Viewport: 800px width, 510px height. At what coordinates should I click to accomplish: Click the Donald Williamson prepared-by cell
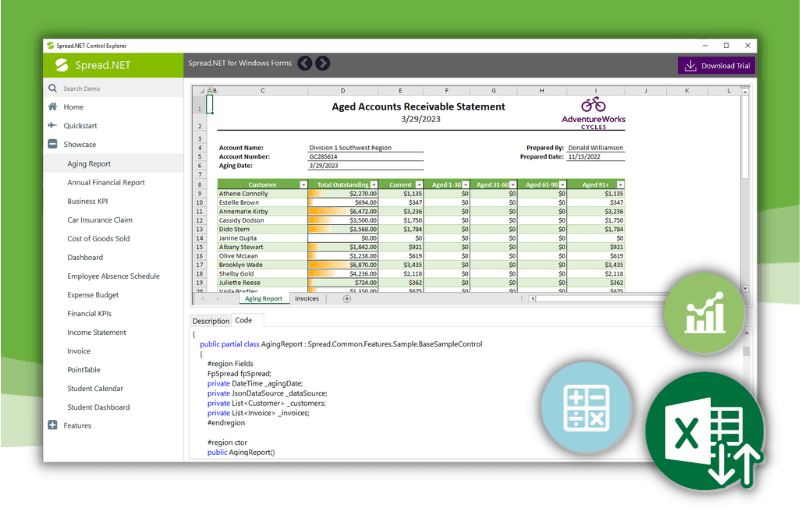596,147
